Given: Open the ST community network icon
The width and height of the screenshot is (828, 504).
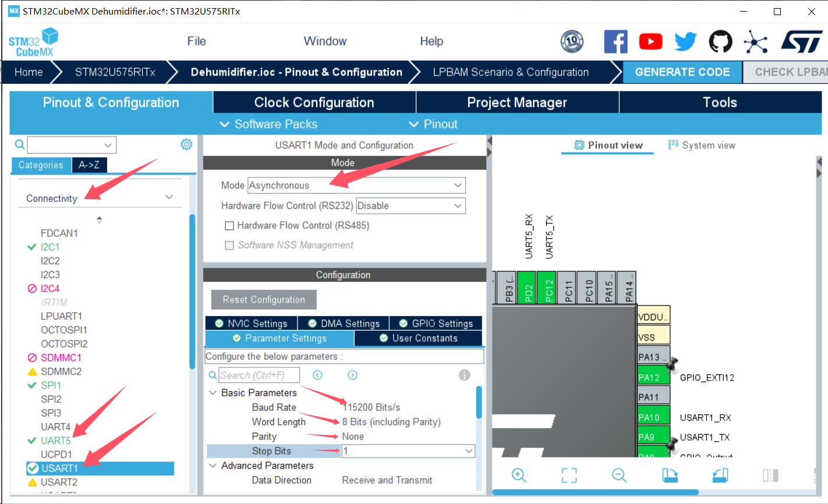Looking at the screenshot, I should click(755, 41).
